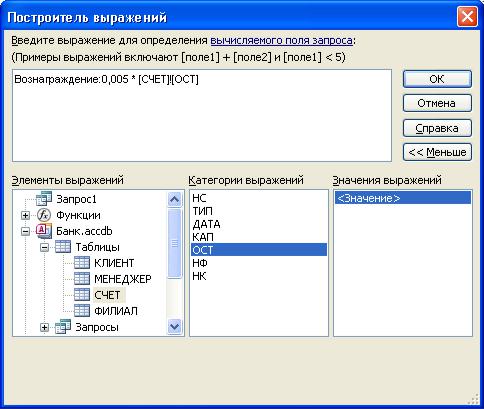
Task: Click the Таблицы folder icon
Action: tap(63, 247)
